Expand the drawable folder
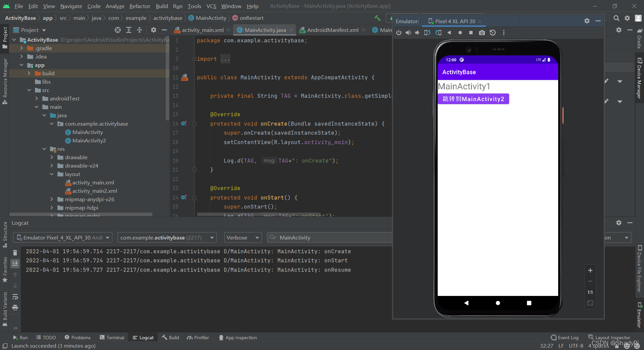This screenshot has width=644, height=350. [x=52, y=157]
